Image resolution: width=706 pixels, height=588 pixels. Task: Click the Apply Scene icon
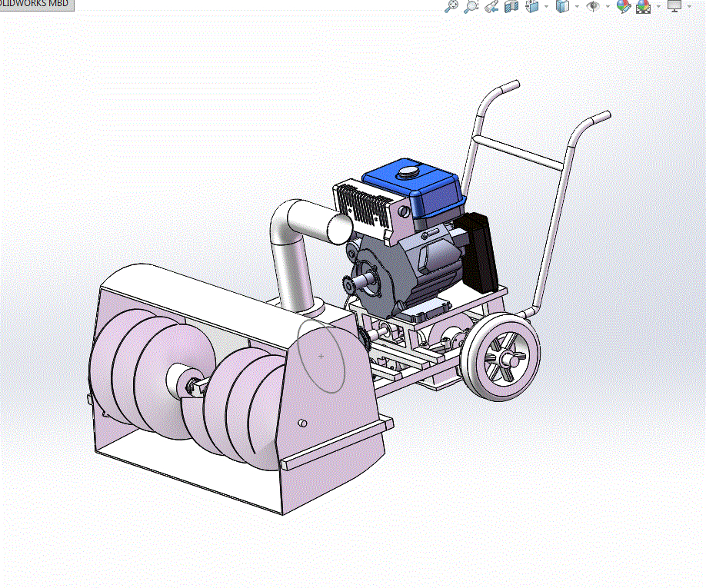[x=644, y=6]
